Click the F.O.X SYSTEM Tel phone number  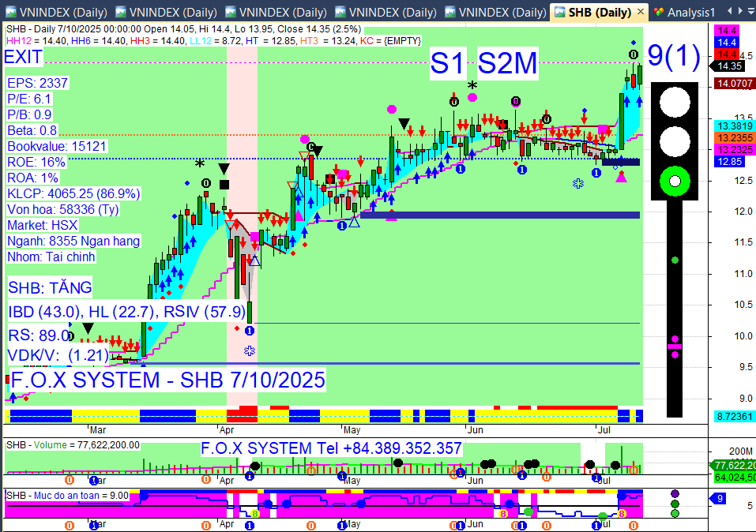click(x=331, y=448)
